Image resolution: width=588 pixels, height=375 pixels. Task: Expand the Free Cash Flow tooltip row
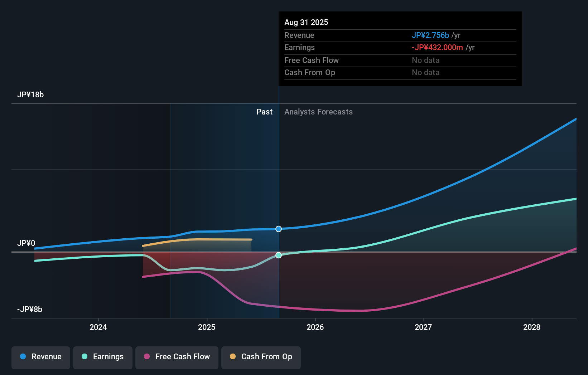(312, 60)
